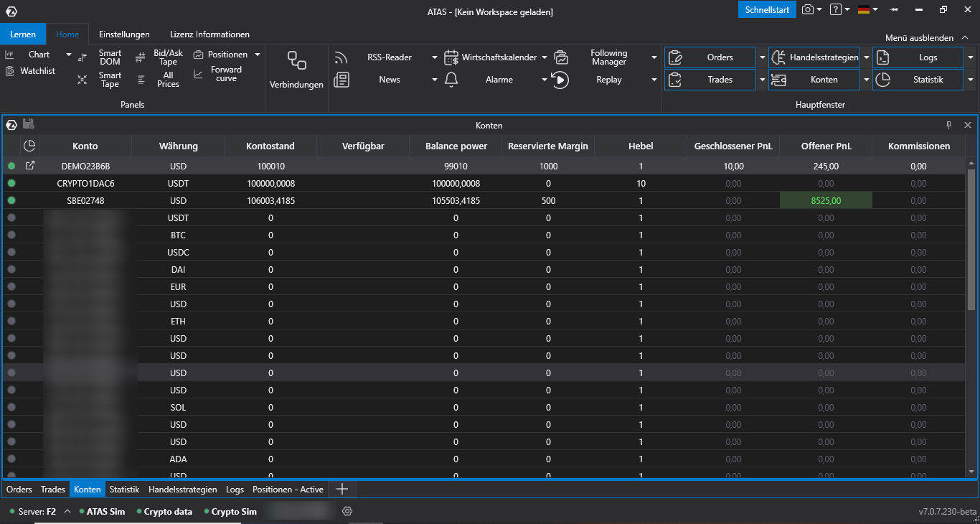
Task: Open the Verbindungen connections window
Action: point(296,70)
